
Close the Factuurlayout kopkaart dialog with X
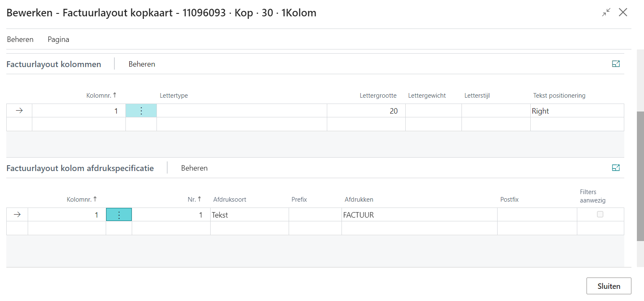pos(623,13)
